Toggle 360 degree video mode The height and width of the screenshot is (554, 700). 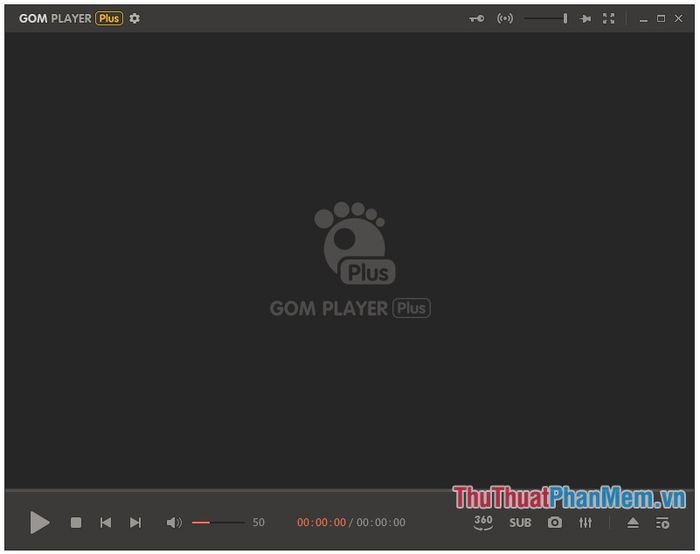(x=483, y=522)
